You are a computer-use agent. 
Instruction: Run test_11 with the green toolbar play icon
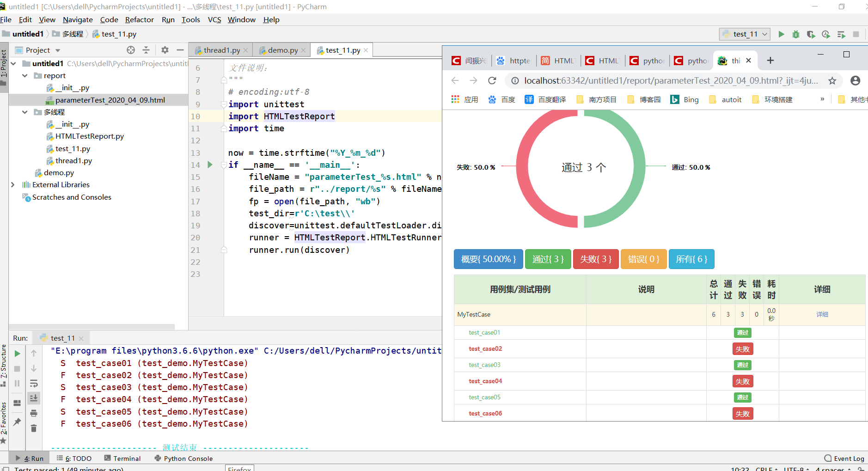(x=781, y=34)
